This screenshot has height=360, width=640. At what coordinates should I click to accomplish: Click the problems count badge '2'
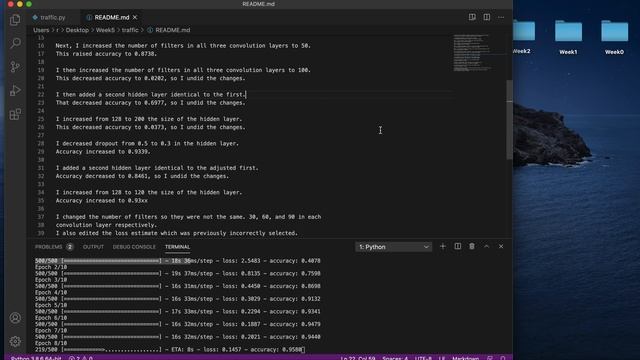[70, 247]
